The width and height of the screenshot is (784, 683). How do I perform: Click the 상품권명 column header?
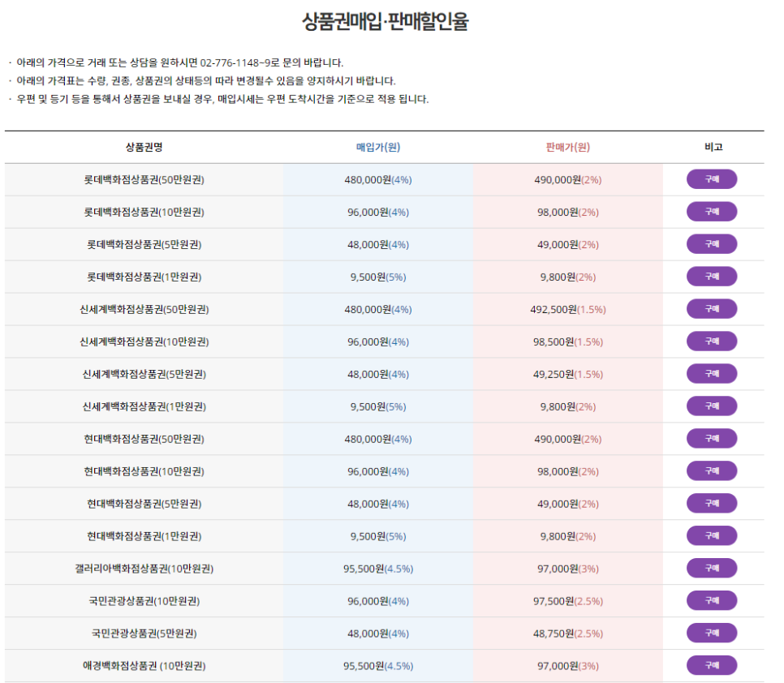point(144,147)
